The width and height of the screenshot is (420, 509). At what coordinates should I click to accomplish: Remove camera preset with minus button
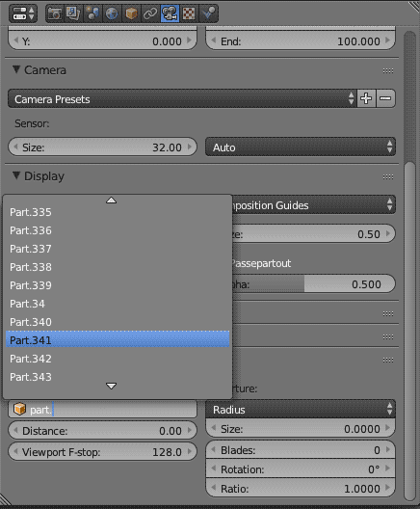coord(385,98)
